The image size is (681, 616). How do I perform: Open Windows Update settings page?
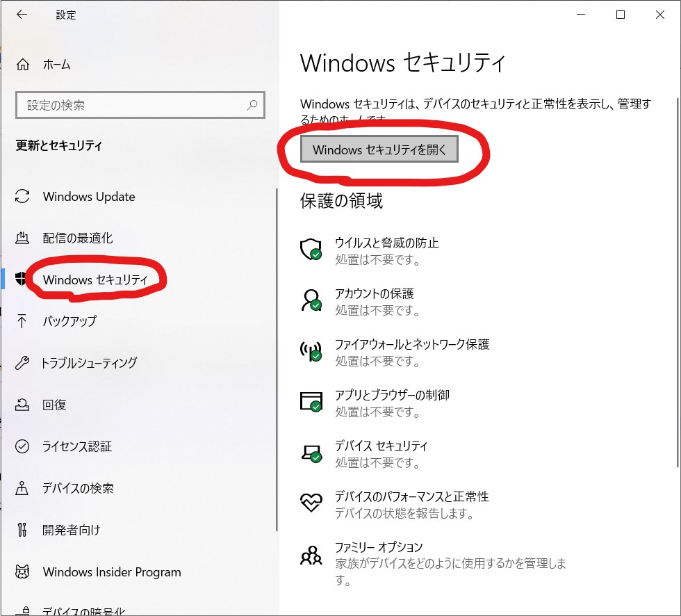coord(89,196)
